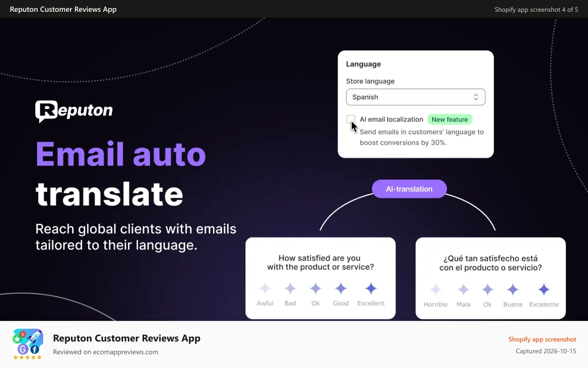Click the Reputon app icon thumbnail
This screenshot has width=588, height=368.
pos(27,344)
